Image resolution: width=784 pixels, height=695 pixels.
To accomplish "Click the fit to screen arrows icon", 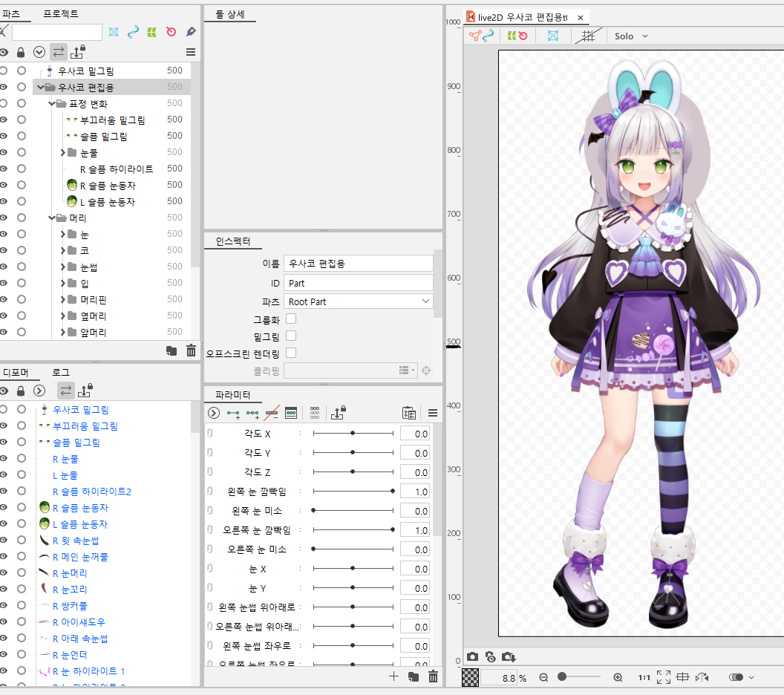I will (x=664, y=677).
